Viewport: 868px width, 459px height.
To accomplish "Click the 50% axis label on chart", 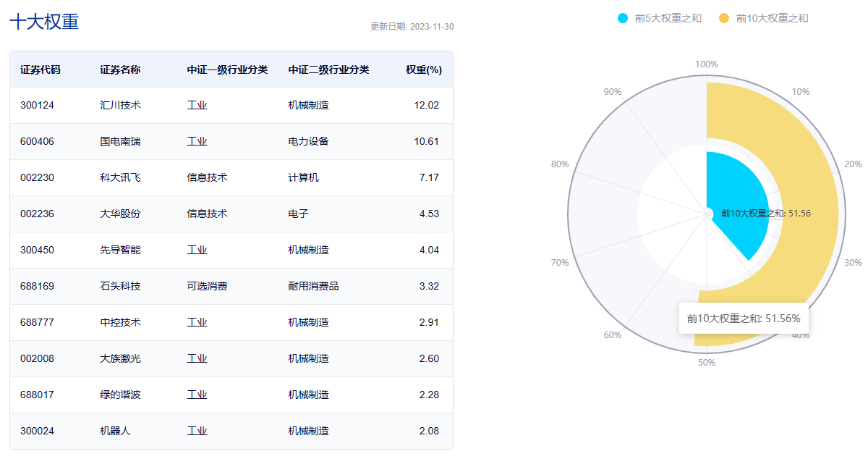I will point(707,363).
